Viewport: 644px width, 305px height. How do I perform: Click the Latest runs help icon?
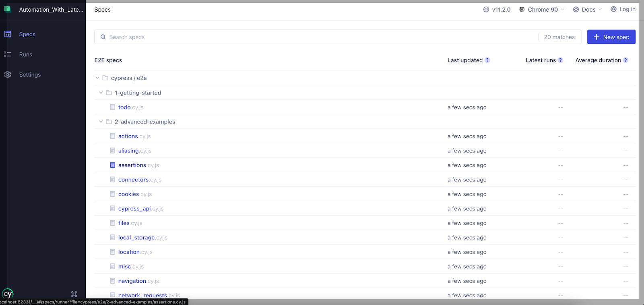tap(560, 60)
